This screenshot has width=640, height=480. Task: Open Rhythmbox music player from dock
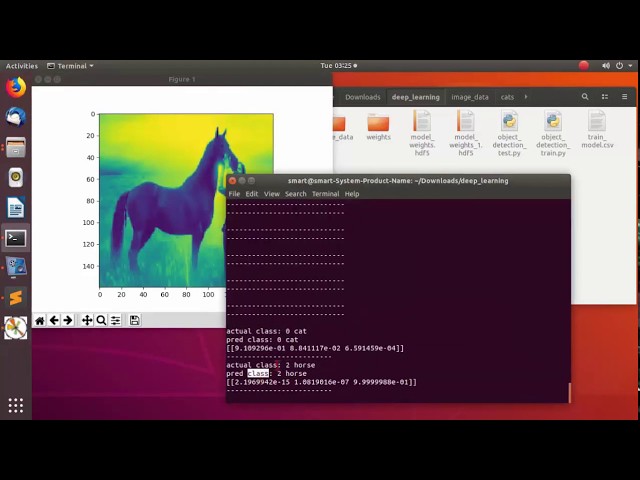16,177
